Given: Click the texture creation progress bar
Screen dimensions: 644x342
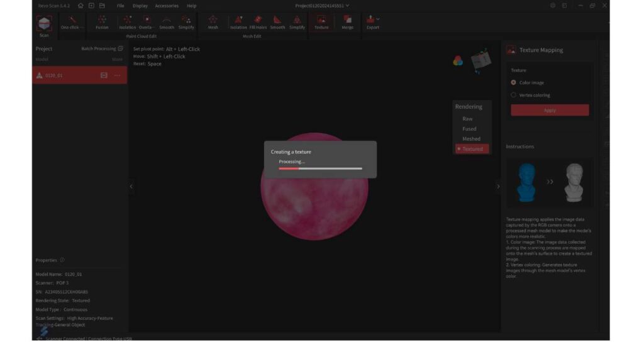Looking at the screenshot, I should pyautogui.click(x=320, y=168).
